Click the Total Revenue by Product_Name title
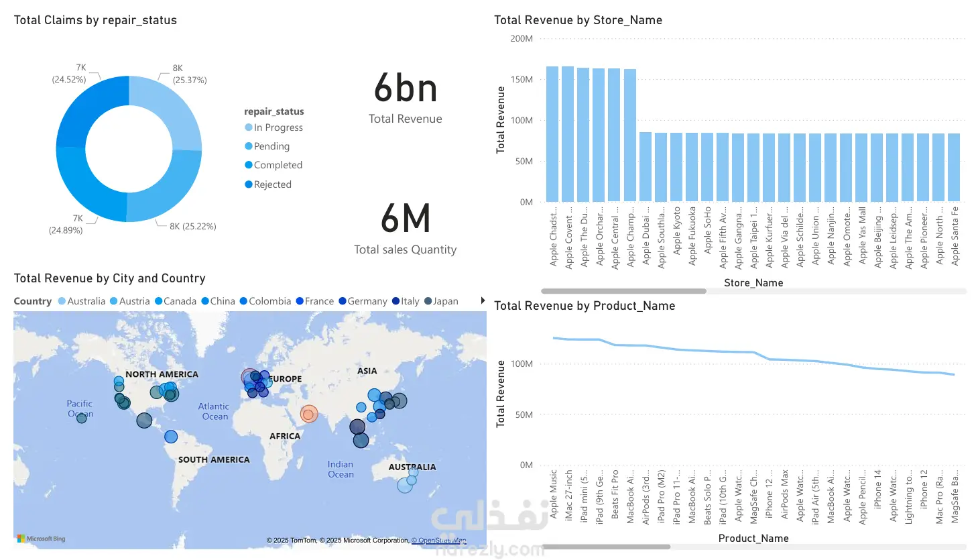This screenshot has width=980, height=560. click(x=585, y=306)
